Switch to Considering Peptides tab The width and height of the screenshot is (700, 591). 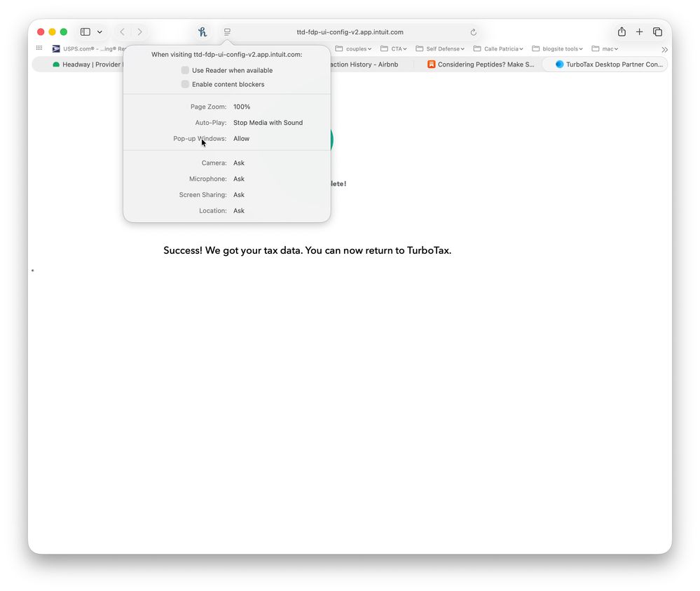tap(483, 64)
